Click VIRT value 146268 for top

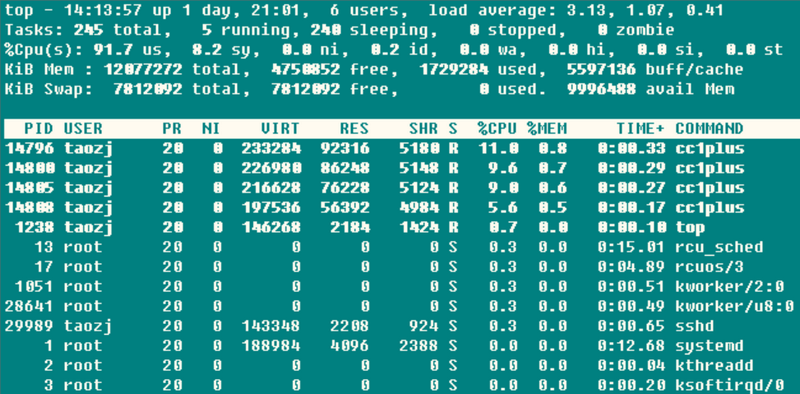coord(270,227)
